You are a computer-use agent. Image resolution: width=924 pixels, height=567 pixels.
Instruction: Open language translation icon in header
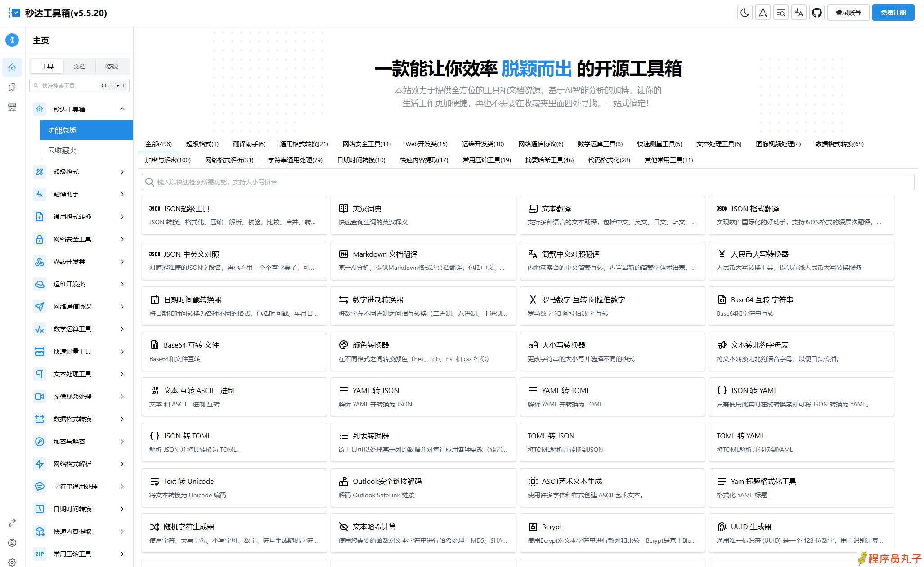point(799,13)
